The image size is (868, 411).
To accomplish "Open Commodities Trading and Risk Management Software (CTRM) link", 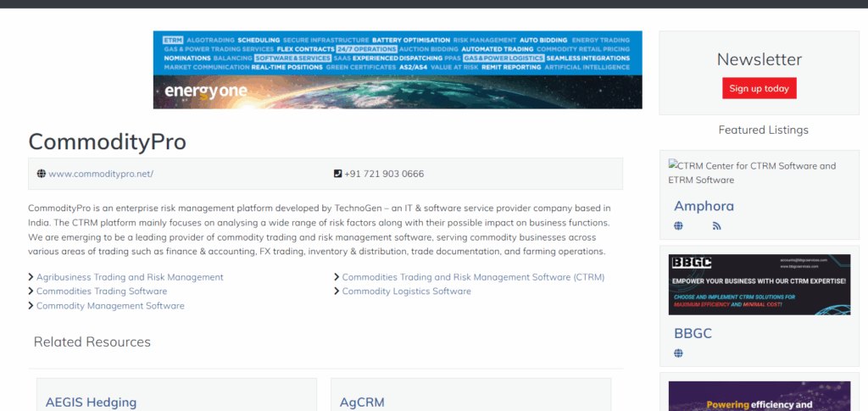I will coord(473,277).
